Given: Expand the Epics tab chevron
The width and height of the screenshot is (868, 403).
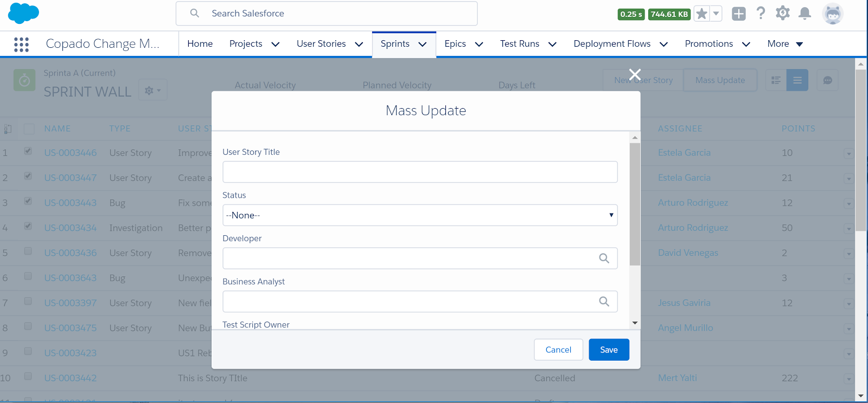Looking at the screenshot, I should [478, 44].
